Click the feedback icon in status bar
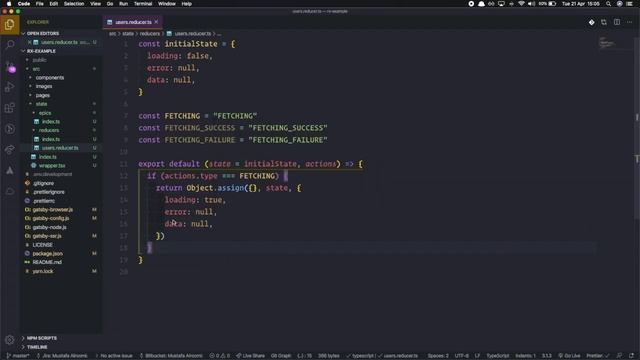The image size is (640, 360). pyautogui.click(x=619, y=356)
